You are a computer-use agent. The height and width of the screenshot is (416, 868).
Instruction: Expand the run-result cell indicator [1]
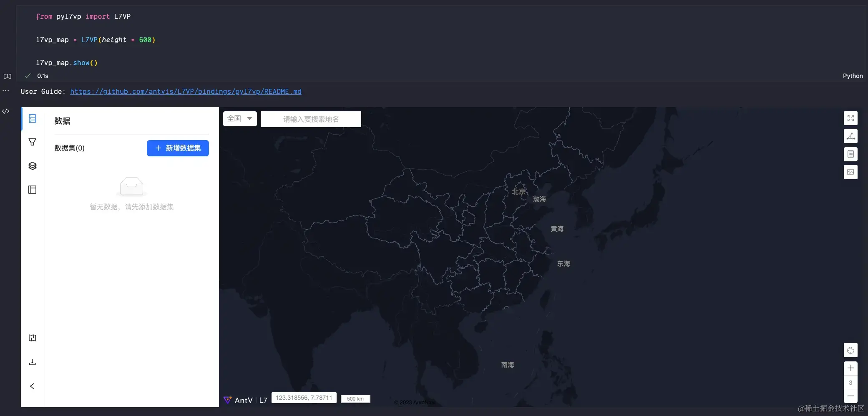[7, 76]
